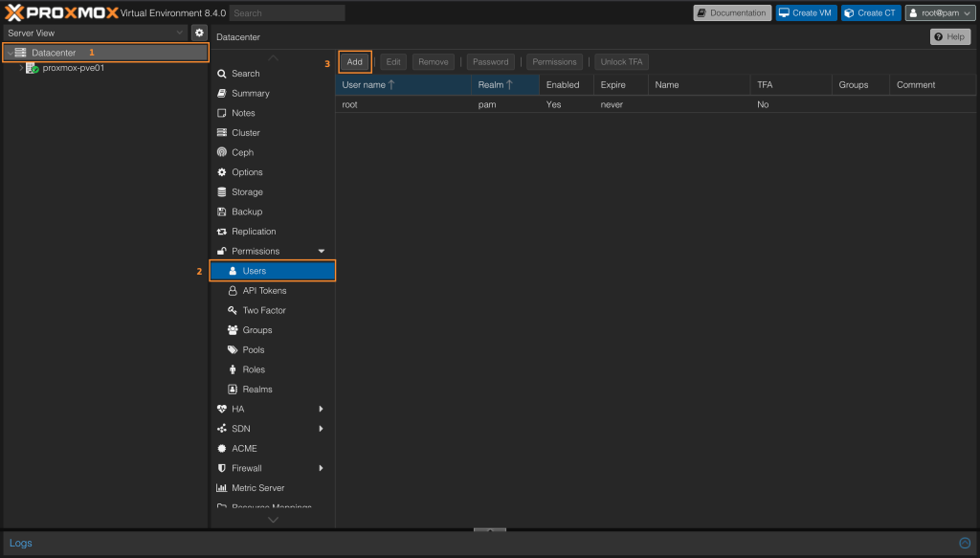This screenshot has width=980, height=558.
Task: Open the Roles menu item
Action: point(253,369)
